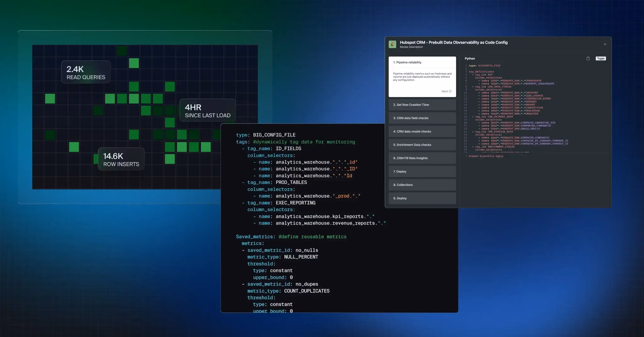This screenshot has width=644, height=337.
Task: Click the 'metric_type: COUNT_DUPLICATES' line
Action: pos(288,291)
